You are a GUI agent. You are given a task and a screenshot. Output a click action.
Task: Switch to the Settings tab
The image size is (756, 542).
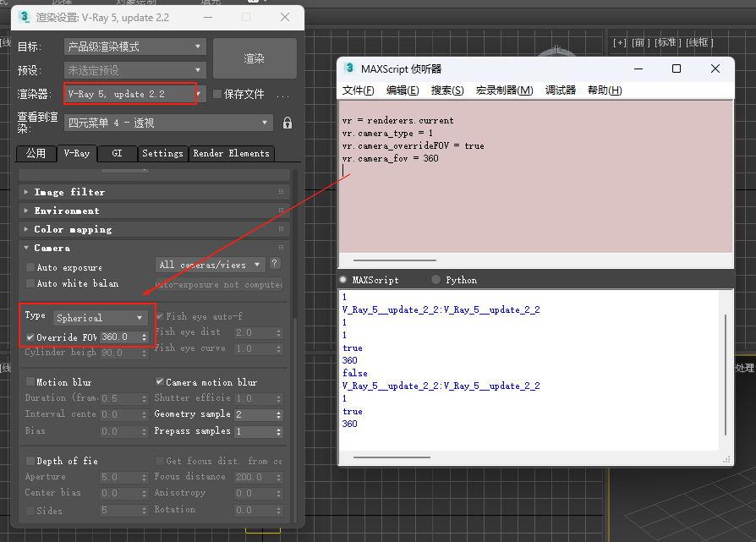tap(162, 153)
